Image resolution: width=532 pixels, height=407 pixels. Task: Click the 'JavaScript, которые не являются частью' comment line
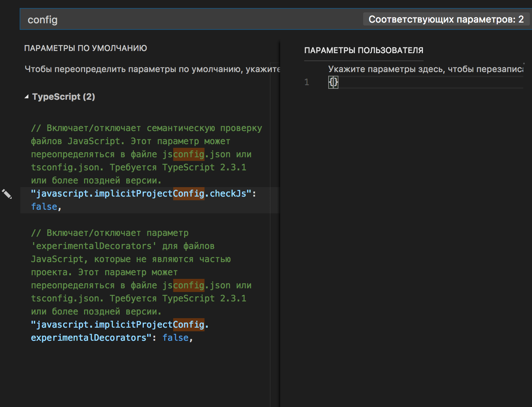pyautogui.click(x=131, y=259)
